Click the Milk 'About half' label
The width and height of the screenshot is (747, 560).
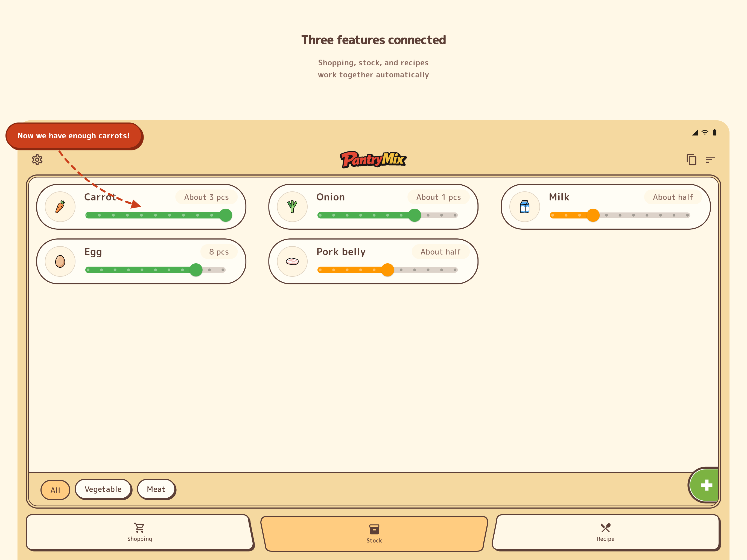point(673,197)
